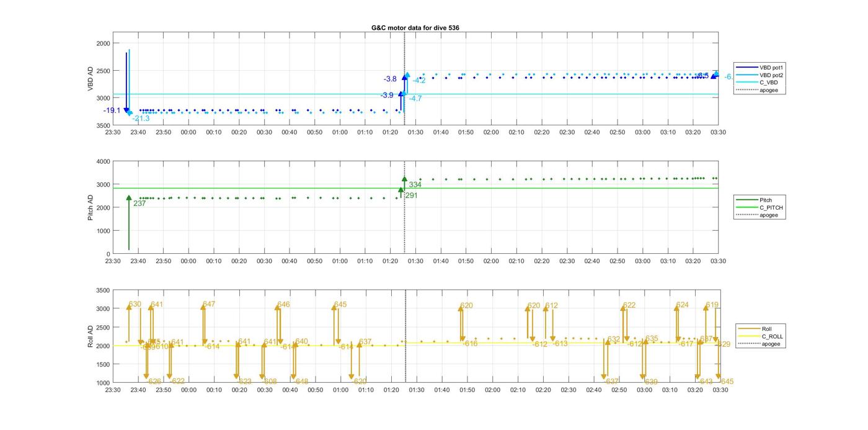
Task: Click the '623' roll annotation
Action: [x=245, y=381]
